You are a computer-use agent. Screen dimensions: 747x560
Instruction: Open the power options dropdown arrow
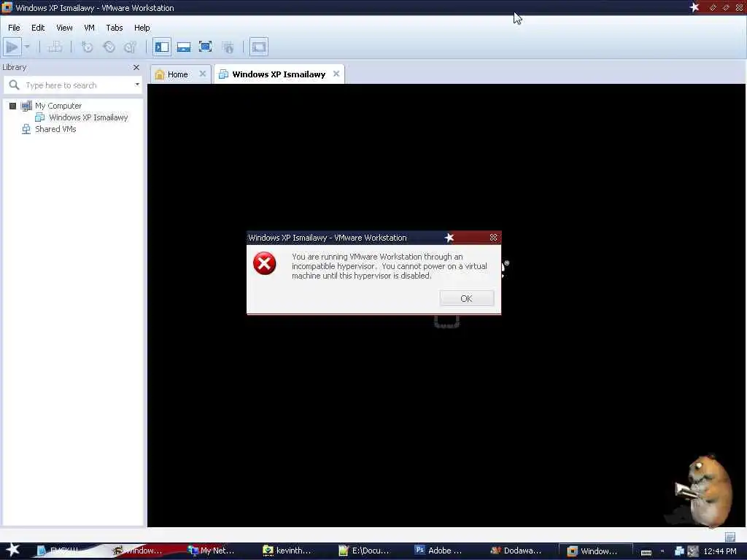27,47
